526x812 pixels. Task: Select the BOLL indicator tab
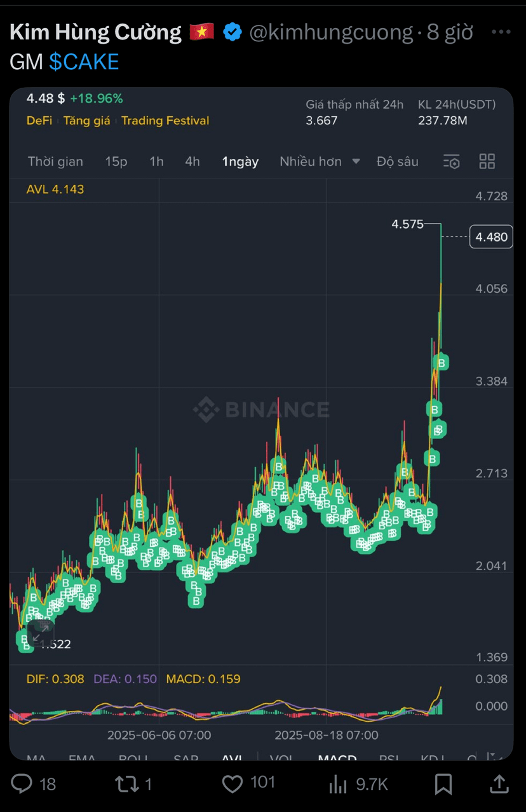(x=133, y=757)
